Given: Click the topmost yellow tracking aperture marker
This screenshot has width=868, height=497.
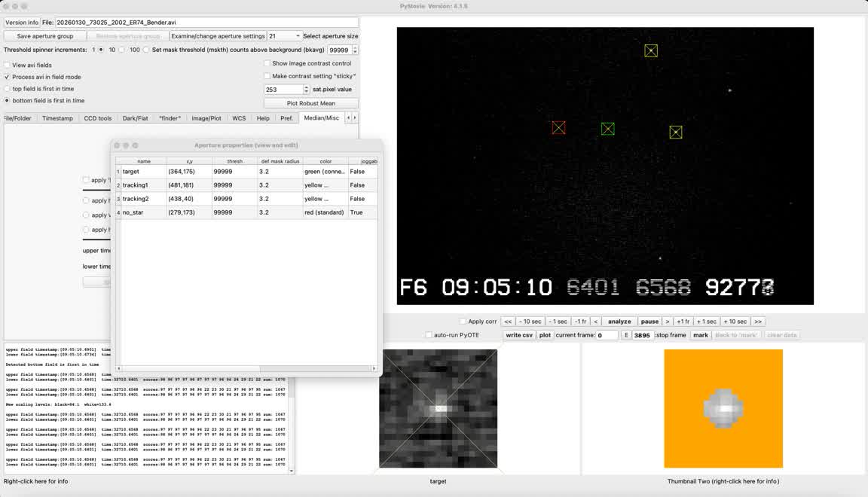Looking at the screenshot, I should tap(651, 50).
